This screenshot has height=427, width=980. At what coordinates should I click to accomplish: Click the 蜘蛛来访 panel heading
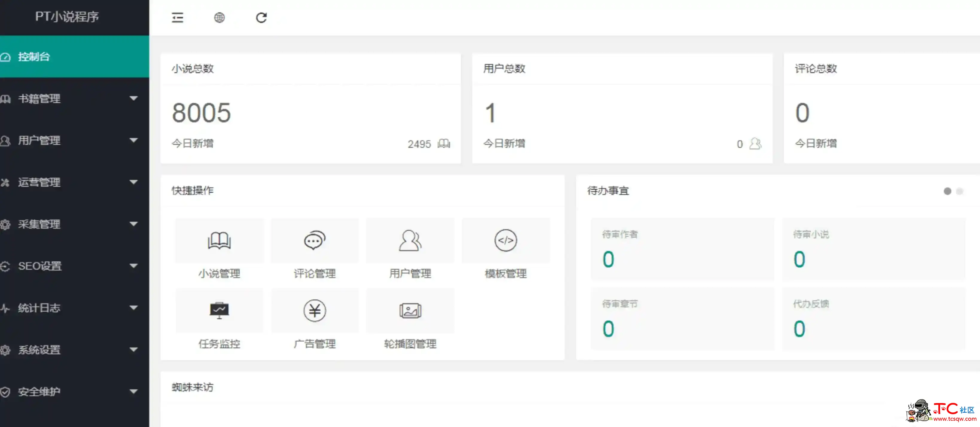pyautogui.click(x=193, y=388)
